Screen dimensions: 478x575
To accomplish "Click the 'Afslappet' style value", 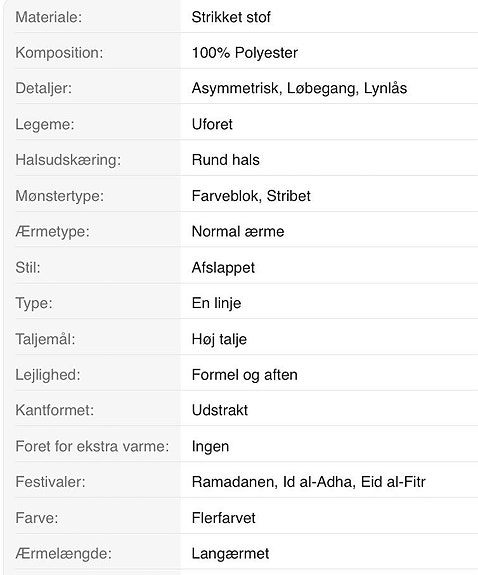I will pos(223,268).
